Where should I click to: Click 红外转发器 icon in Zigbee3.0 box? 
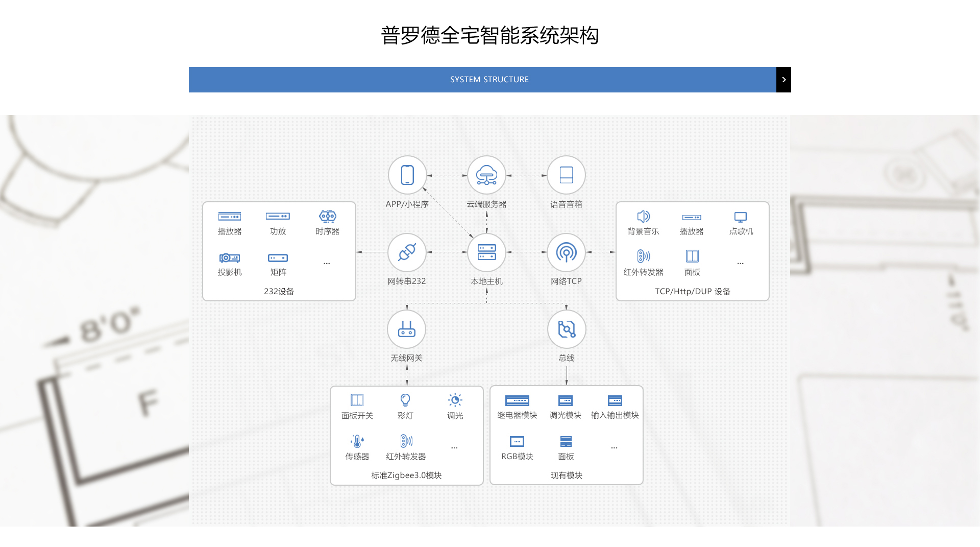tap(406, 441)
